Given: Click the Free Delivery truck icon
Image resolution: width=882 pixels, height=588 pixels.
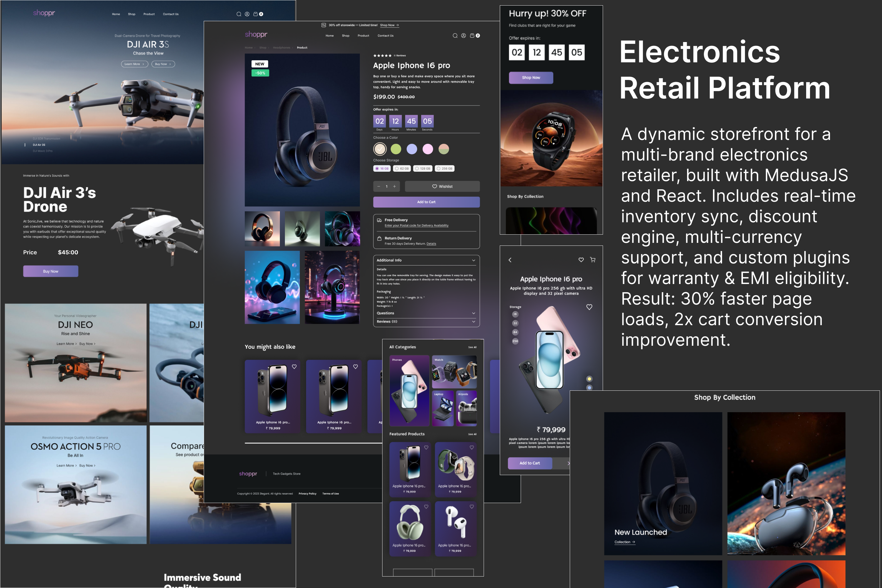Looking at the screenshot, I should (379, 220).
